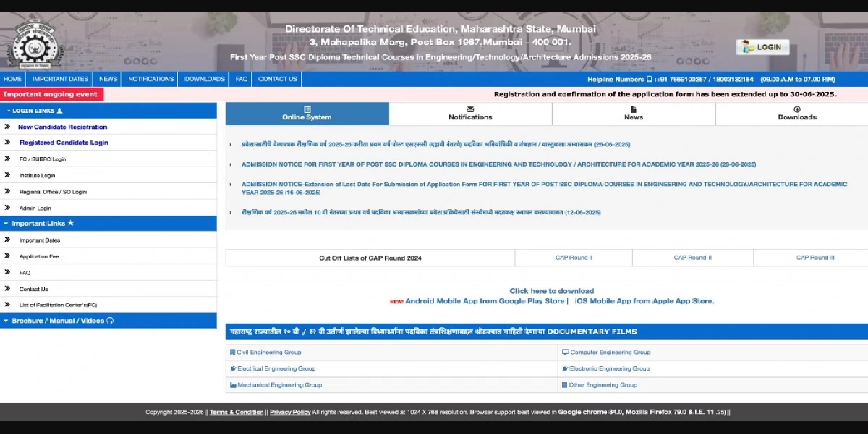This screenshot has width=868, height=438.
Task: Open the NEWS navigation item
Action: coord(109,79)
